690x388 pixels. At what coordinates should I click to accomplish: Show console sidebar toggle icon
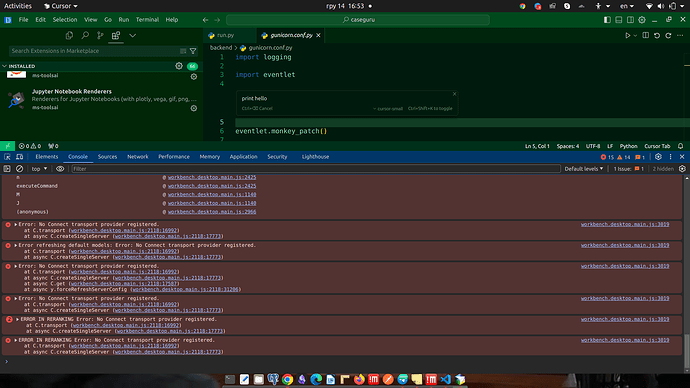pyautogui.click(x=7, y=169)
